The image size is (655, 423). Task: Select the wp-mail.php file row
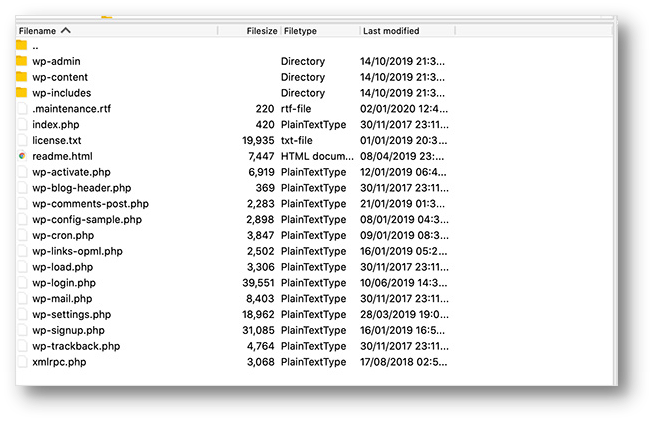(x=62, y=298)
